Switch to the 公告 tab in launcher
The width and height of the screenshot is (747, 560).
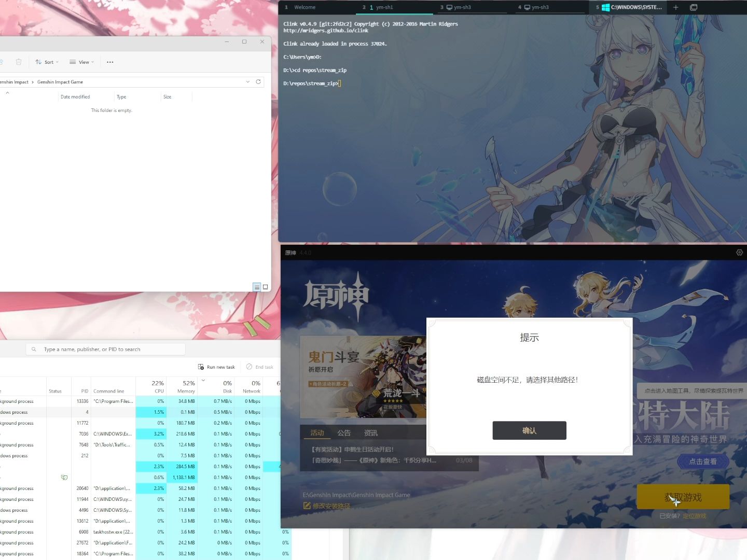pos(344,433)
